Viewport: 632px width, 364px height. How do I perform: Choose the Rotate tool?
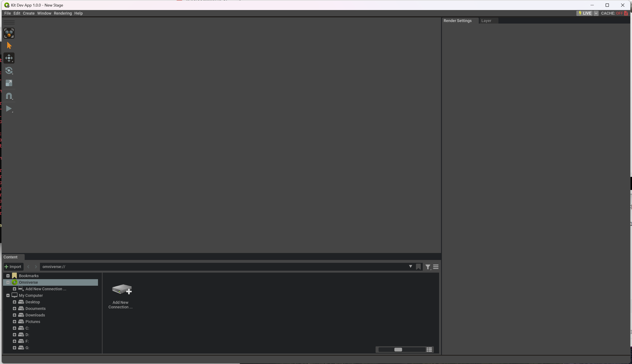pyautogui.click(x=9, y=70)
